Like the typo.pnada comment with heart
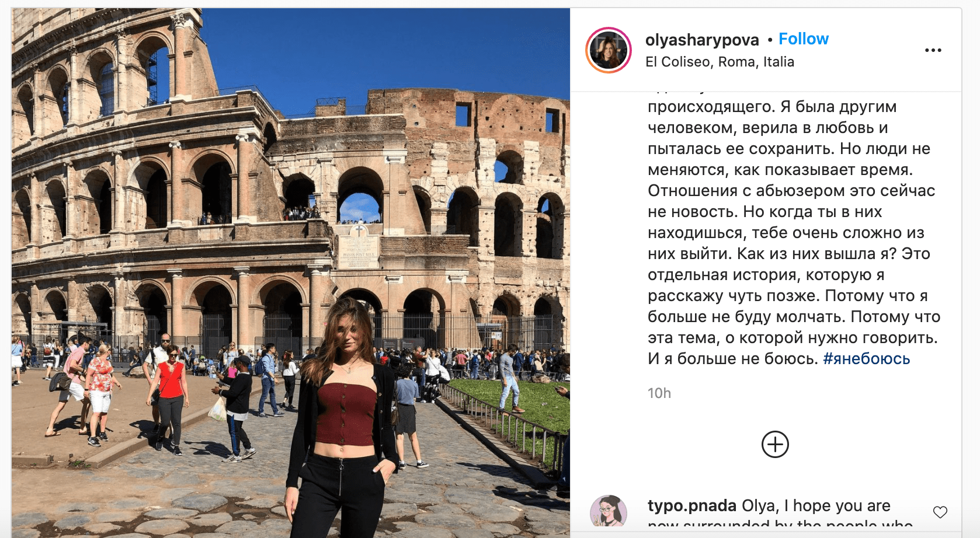 click(940, 512)
